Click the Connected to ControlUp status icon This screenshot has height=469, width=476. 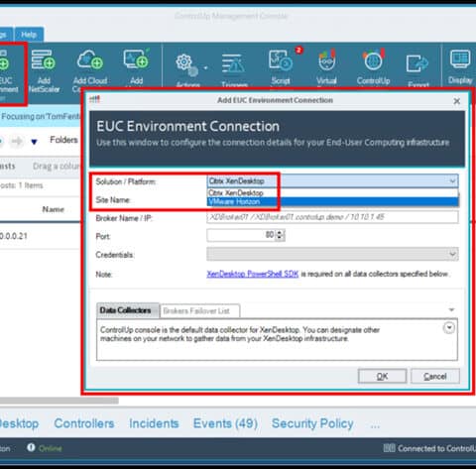(389, 448)
